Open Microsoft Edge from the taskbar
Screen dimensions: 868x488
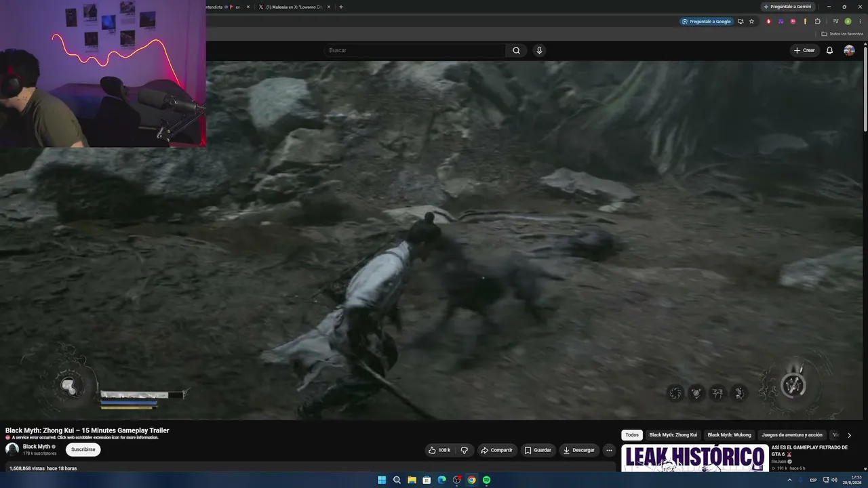(441, 480)
